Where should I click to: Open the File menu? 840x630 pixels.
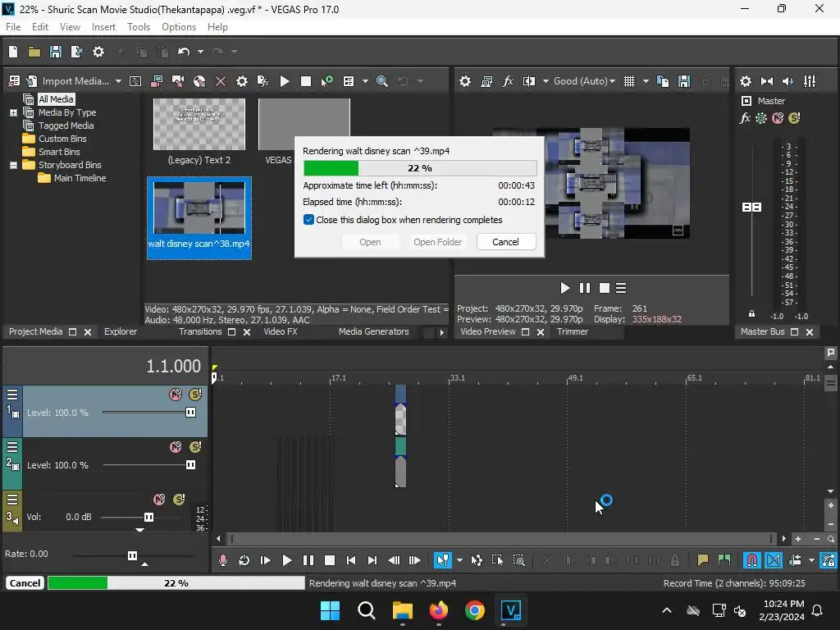(13, 27)
